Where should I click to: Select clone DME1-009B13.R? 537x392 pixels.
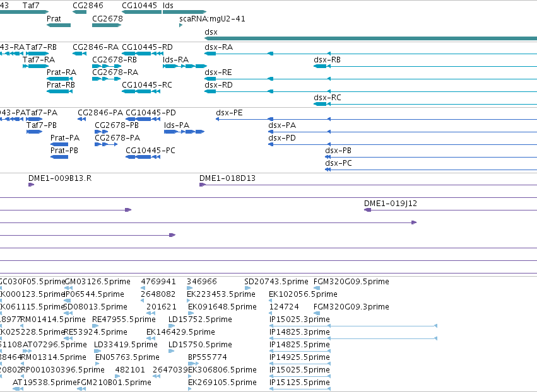click(60, 178)
